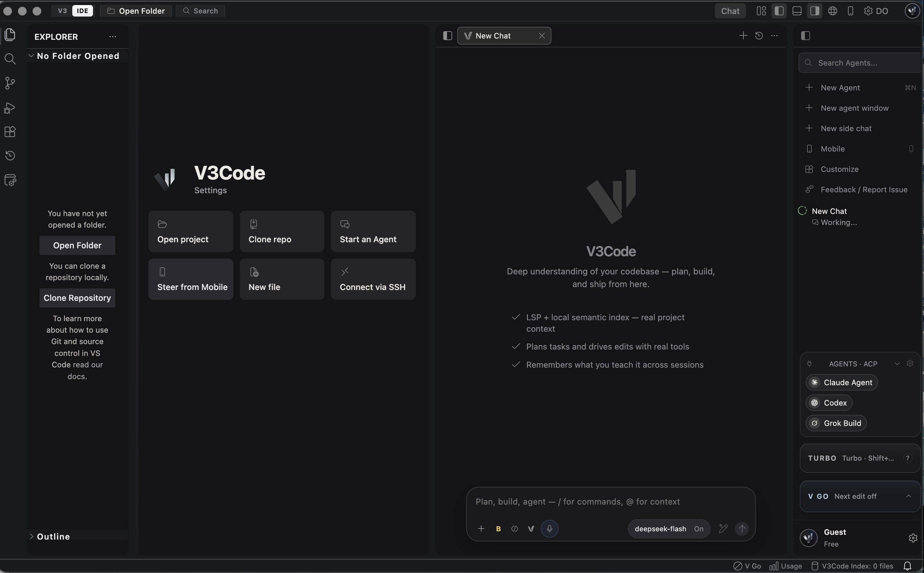Open chat history clock icon
Screen dimensions: 924x573
[x=759, y=36]
